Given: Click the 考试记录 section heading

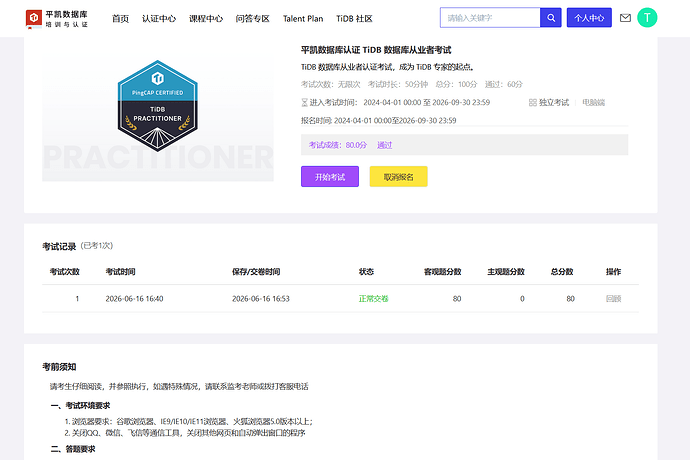Looking at the screenshot, I should (x=59, y=246).
